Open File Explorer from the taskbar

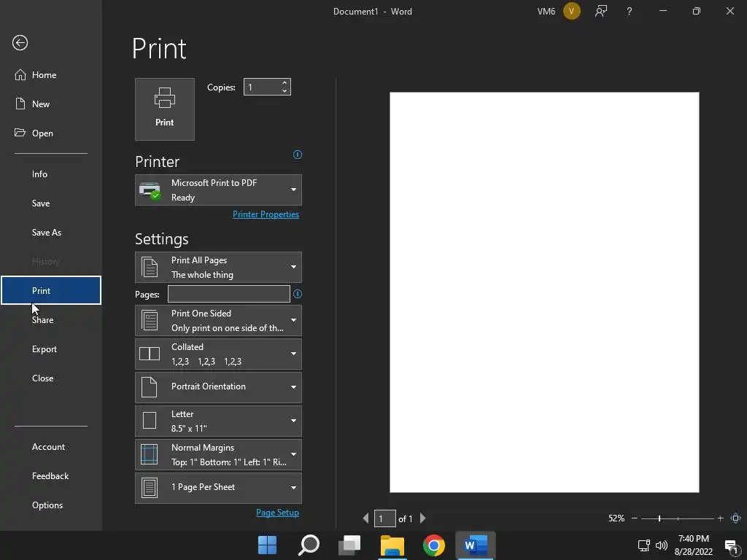[x=392, y=545]
